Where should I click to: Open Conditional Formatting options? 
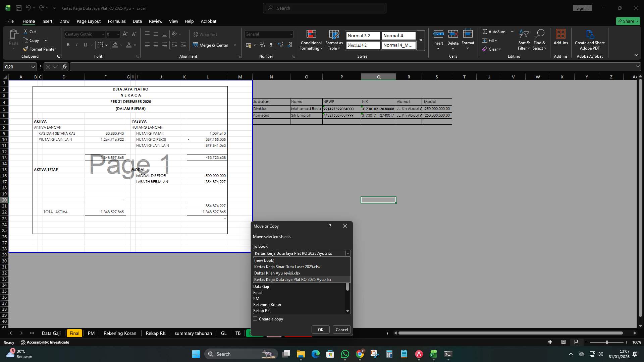[311, 40]
